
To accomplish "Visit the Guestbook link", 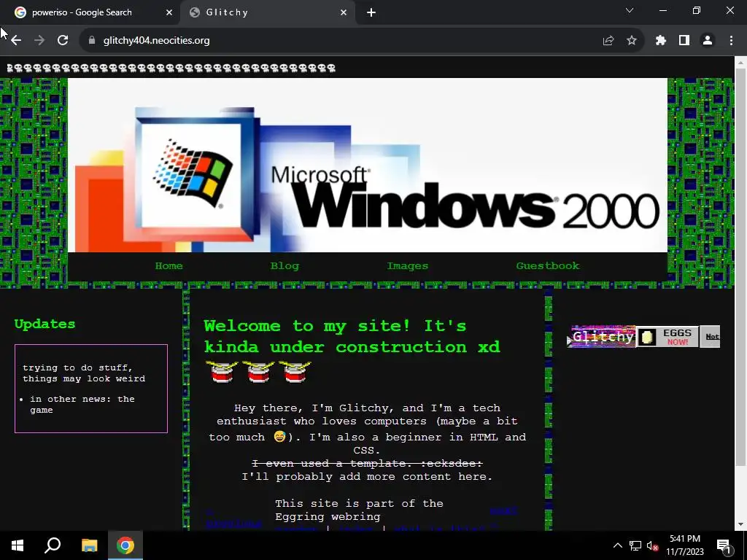I will (x=548, y=265).
